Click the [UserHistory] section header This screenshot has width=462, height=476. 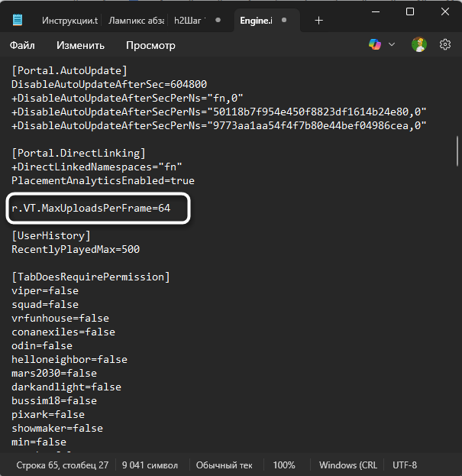point(51,235)
